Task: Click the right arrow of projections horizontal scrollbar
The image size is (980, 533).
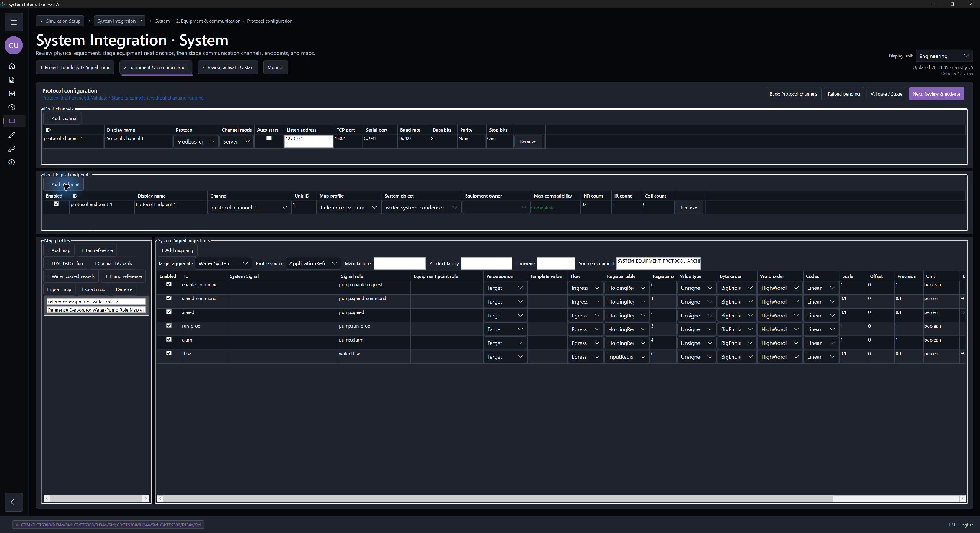Action: coord(962,499)
